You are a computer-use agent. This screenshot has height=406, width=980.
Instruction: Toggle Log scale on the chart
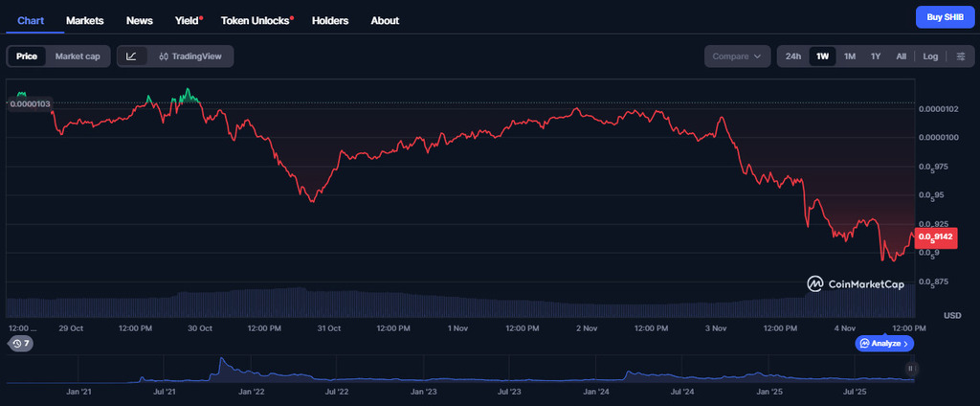[930, 56]
